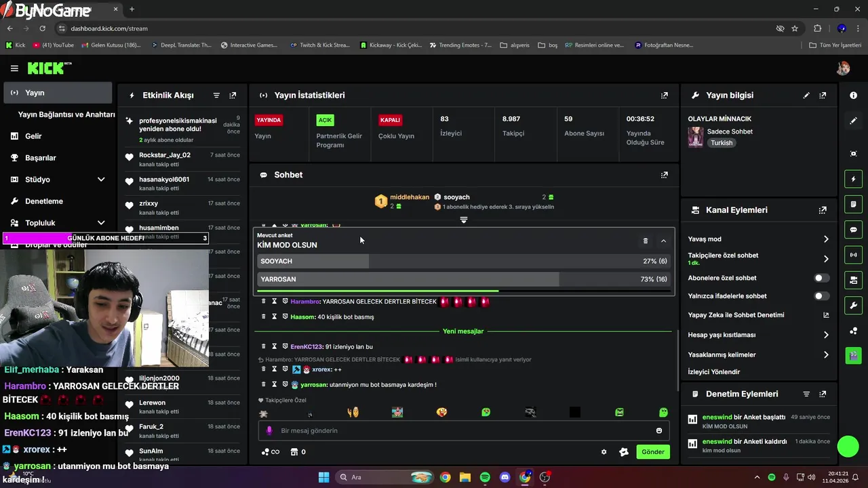Viewport: 868px width, 488px height.
Task: Open Harambro's username in chat
Action: (x=304, y=302)
